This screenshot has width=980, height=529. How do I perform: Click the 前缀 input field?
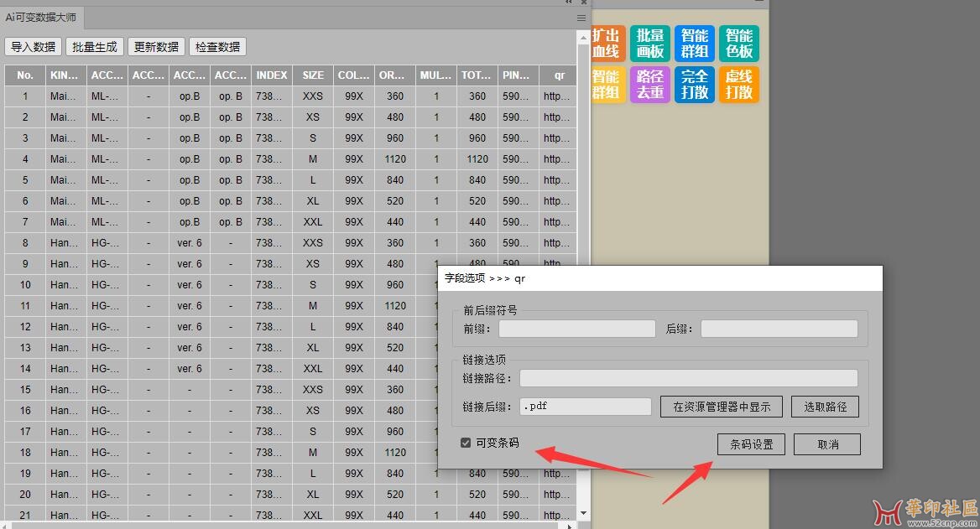pyautogui.click(x=576, y=329)
